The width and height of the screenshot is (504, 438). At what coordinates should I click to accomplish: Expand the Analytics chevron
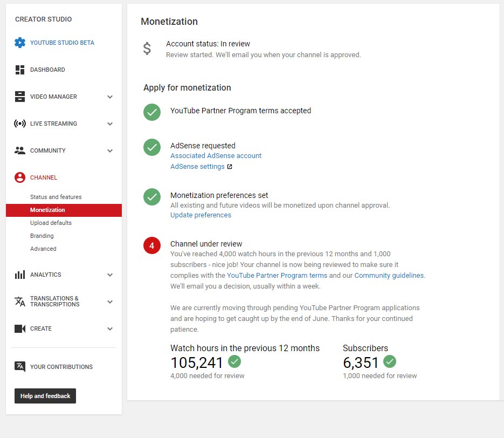click(x=110, y=275)
